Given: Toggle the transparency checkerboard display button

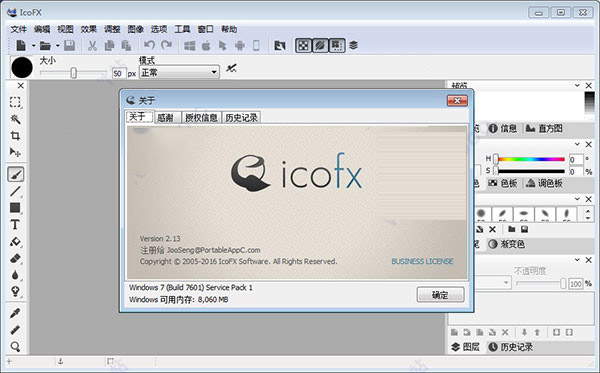Looking at the screenshot, I should click(303, 46).
